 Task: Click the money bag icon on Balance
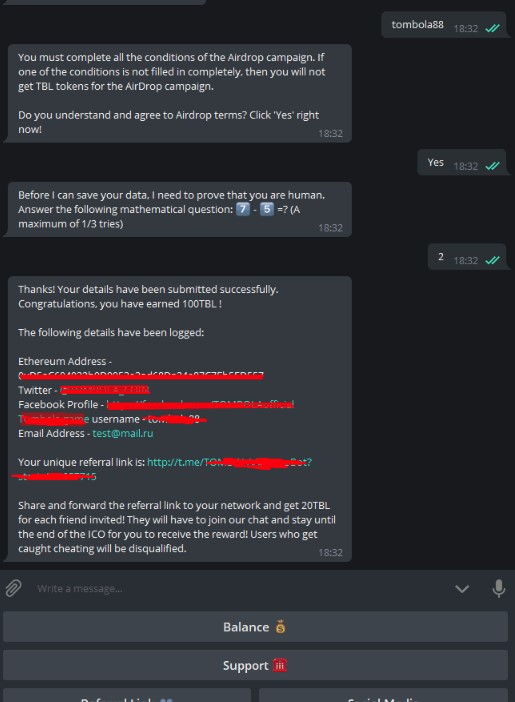pos(280,627)
